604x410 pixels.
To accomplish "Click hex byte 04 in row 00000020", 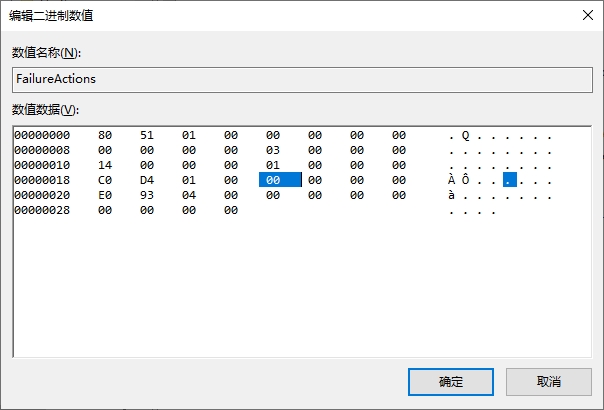I will [189, 195].
